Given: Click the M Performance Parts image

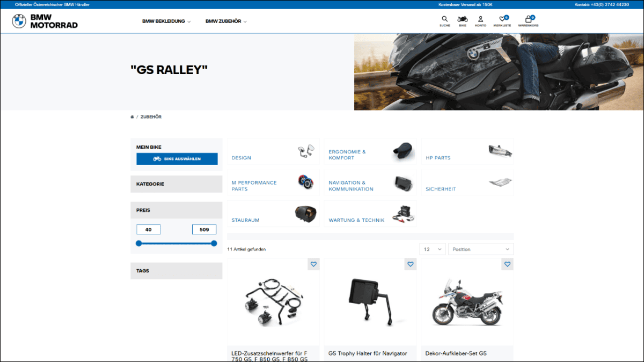Looking at the screenshot, I should [x=306, y=182].
